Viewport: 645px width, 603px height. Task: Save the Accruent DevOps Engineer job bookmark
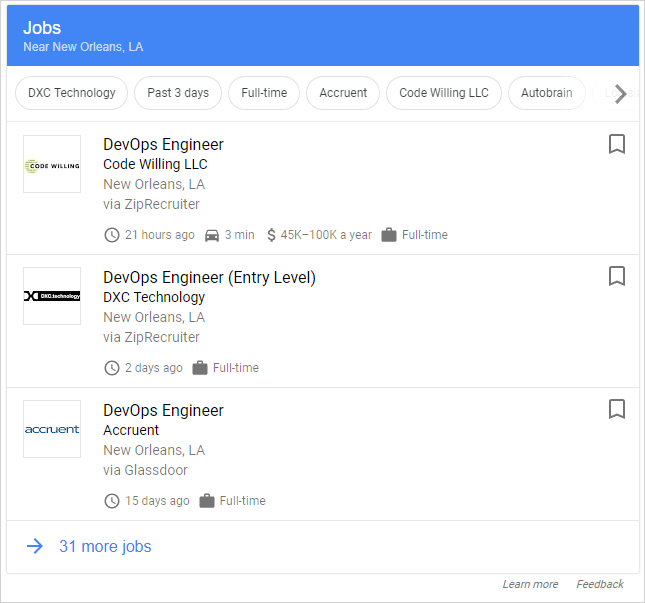point(617,409)
